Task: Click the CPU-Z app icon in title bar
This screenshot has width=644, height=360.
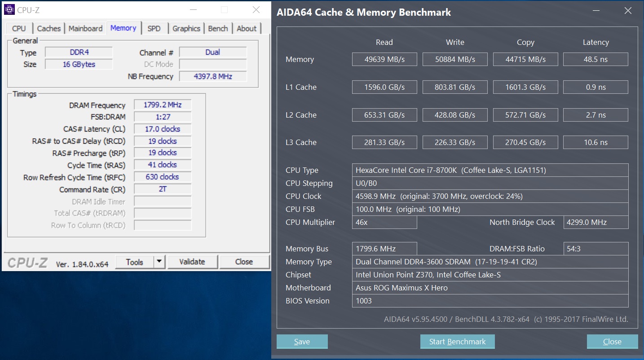Action: (x=9, y=9)
